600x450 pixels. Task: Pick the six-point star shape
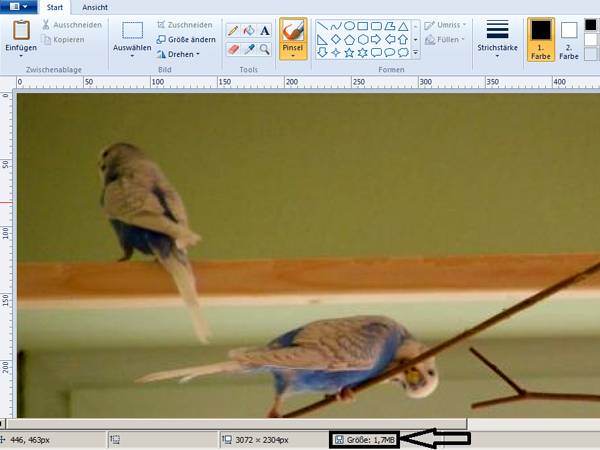pyautogui.click(x=363, y=52)
